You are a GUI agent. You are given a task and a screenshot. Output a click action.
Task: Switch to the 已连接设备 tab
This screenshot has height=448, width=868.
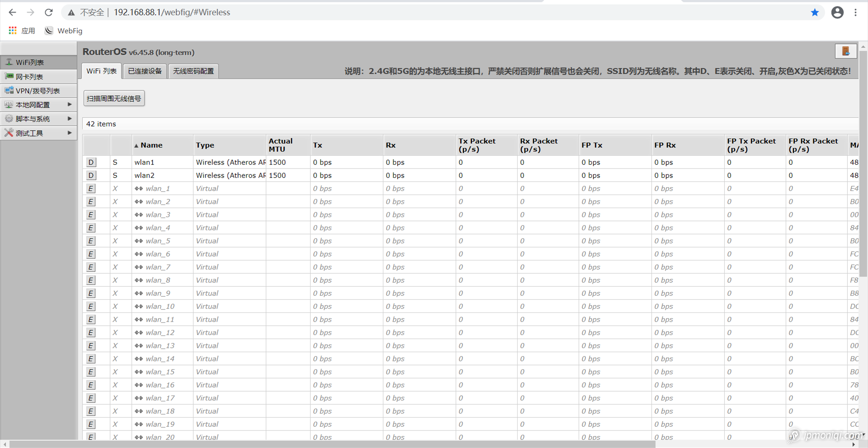145,71
